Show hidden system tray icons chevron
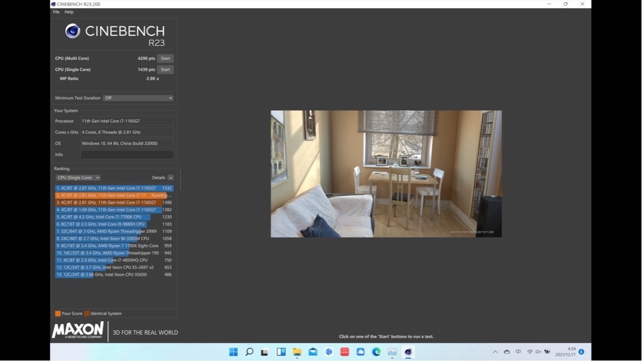Screen dimensions: 644x361 [x=495, y=352]
